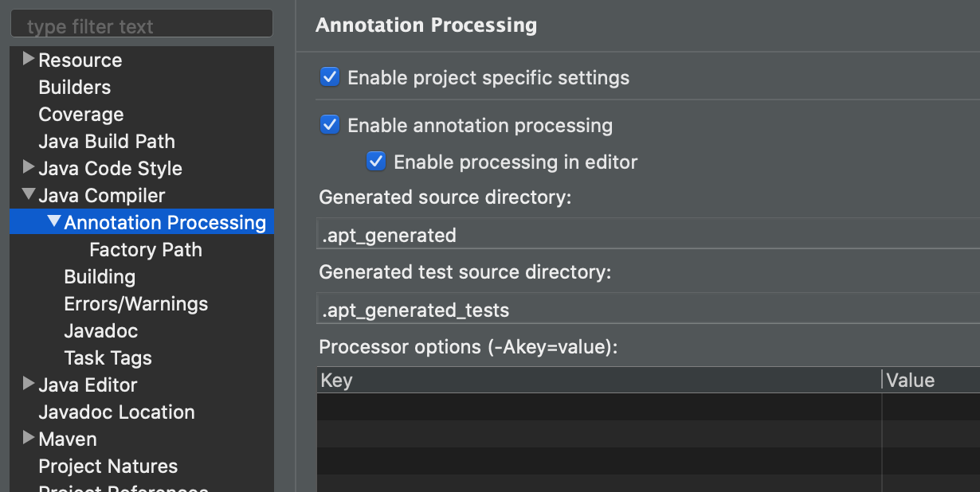Expand the Maven tree node

(29, 438)
